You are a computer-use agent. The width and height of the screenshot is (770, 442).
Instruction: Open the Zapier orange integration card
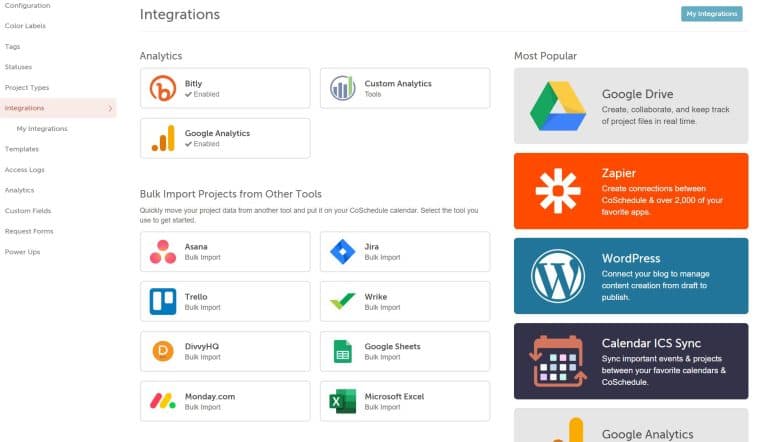point(630,191)
